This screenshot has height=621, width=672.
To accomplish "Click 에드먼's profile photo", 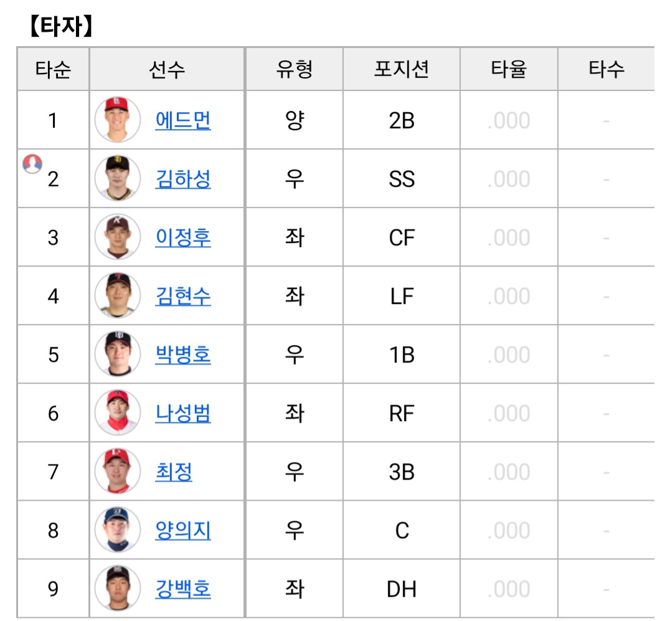I will coord(118,120).
